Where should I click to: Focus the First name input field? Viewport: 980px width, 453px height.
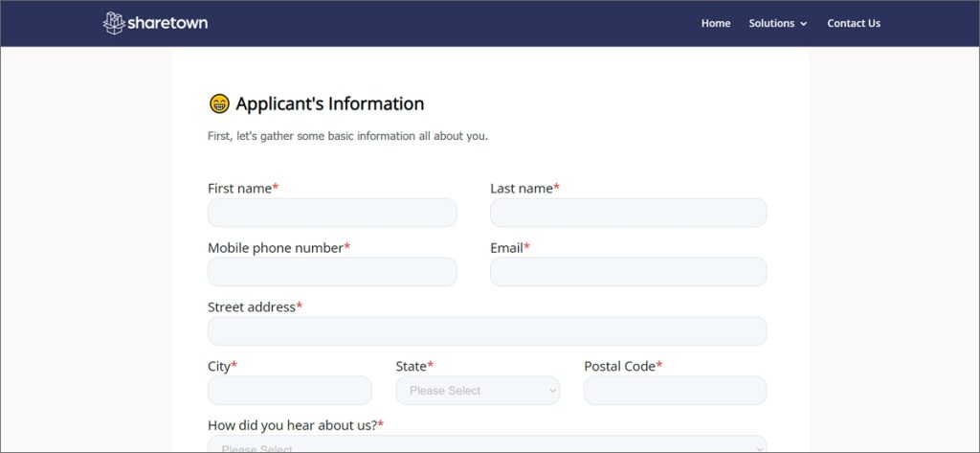(332, 213)
